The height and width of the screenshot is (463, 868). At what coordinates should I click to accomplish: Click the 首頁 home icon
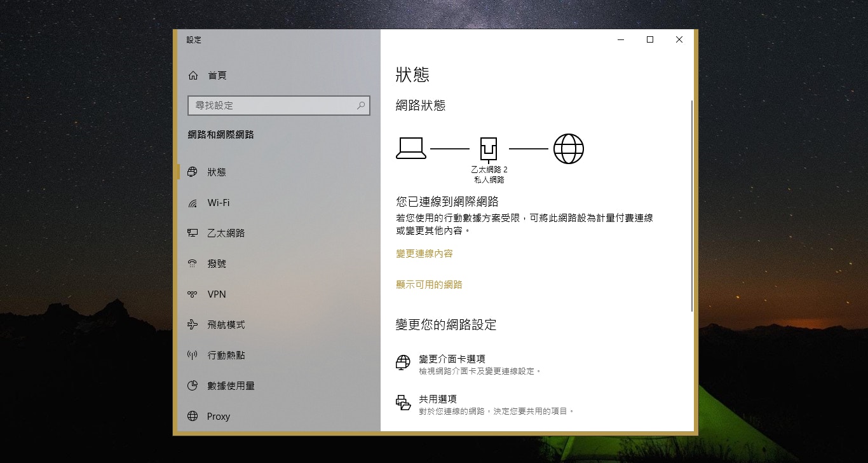[x=193, y=75]
